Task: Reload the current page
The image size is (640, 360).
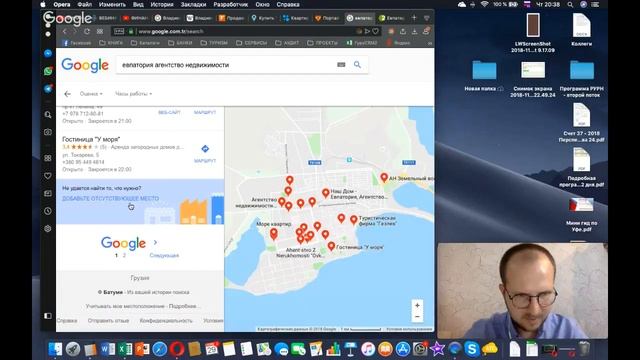Action: [x=87, y=31]
